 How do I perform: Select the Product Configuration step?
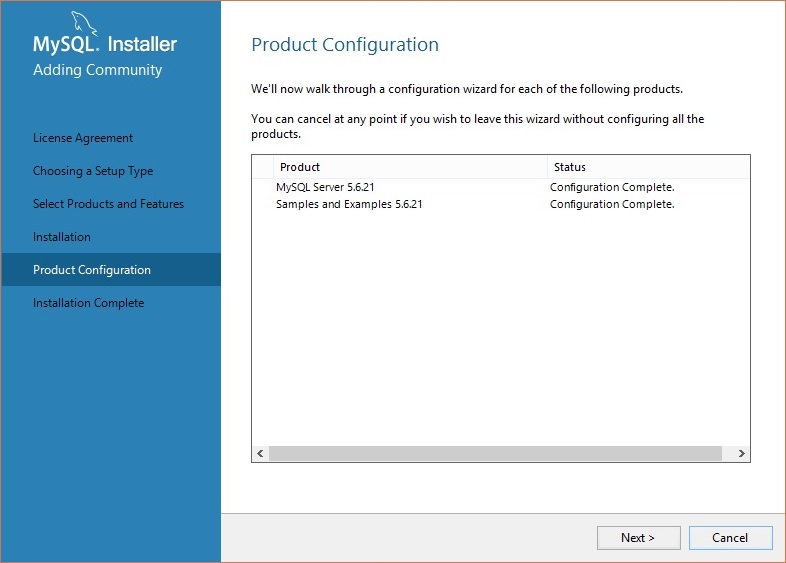(111, 270)
